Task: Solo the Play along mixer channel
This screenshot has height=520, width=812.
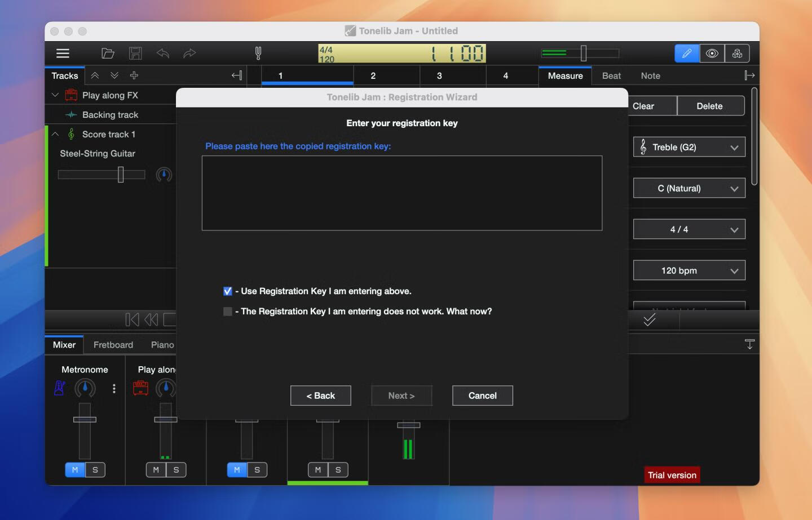Action: point(176,470)
